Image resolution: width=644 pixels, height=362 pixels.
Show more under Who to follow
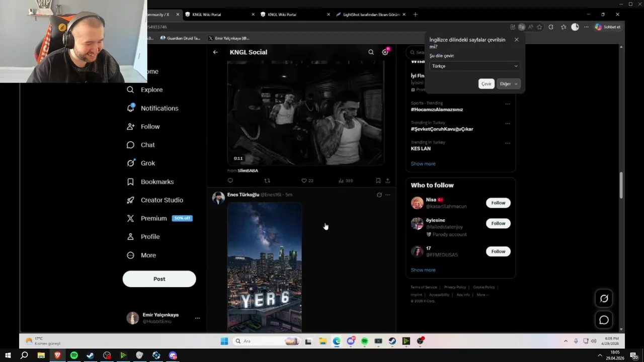[423, 270]
